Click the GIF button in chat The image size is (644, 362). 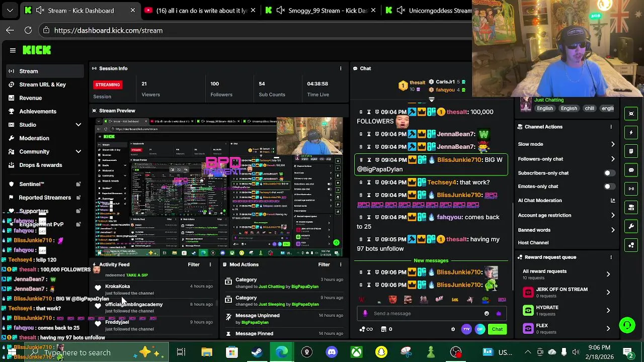coord(480,329)
